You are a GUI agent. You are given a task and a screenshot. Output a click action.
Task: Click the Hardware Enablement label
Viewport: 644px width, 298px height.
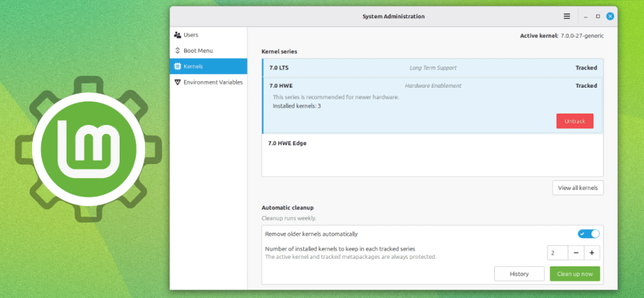(433, 86)
